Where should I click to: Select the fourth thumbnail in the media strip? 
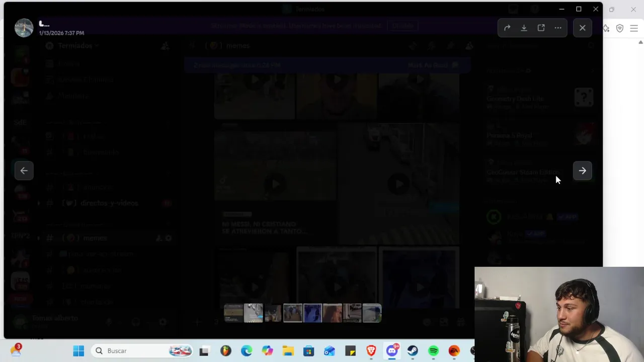point(292,313)
